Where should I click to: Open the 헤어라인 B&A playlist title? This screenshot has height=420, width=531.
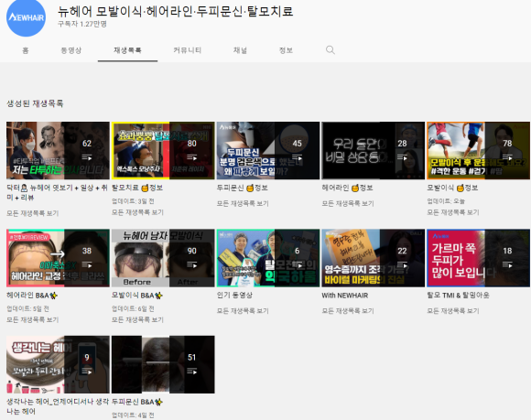pyautogui.click(x=32, y=296)
